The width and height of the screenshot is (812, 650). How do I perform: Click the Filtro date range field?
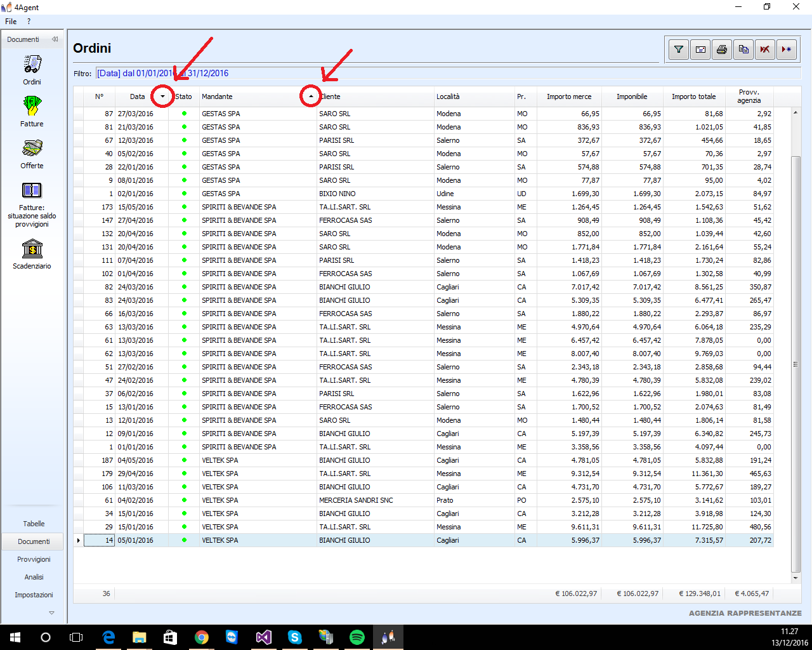click(448, 73)
